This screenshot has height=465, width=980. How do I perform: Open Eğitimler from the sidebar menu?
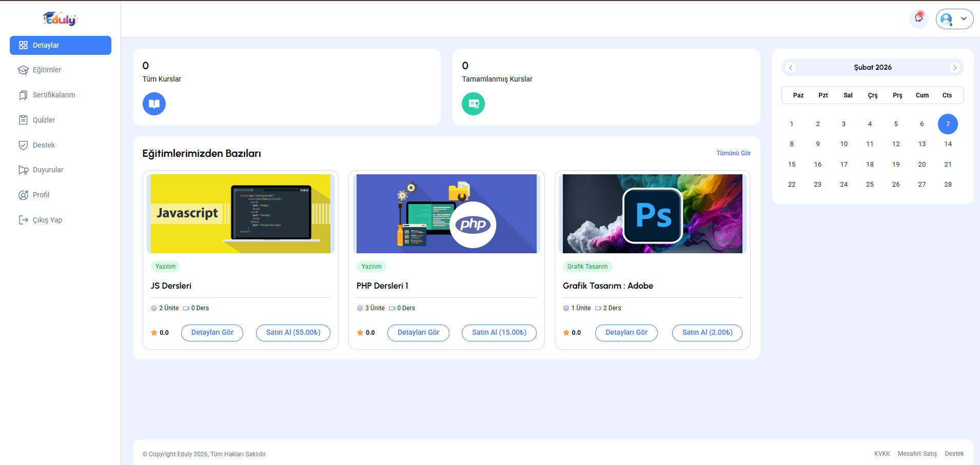click(x=47, y=70)
